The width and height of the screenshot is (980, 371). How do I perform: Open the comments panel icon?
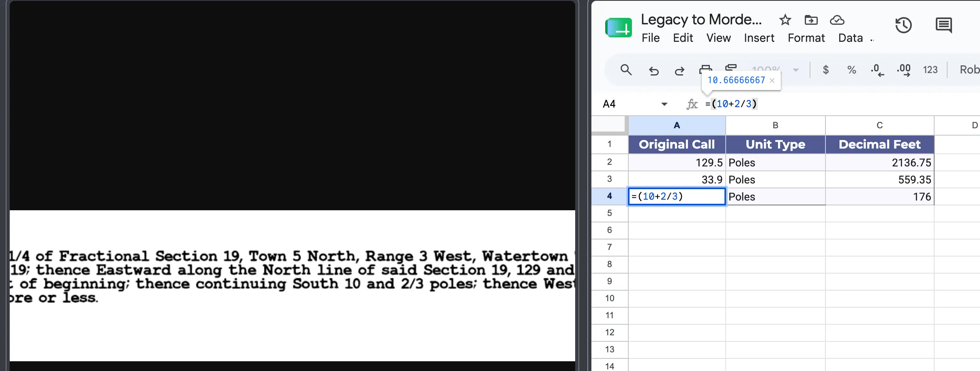pos(943,26)
